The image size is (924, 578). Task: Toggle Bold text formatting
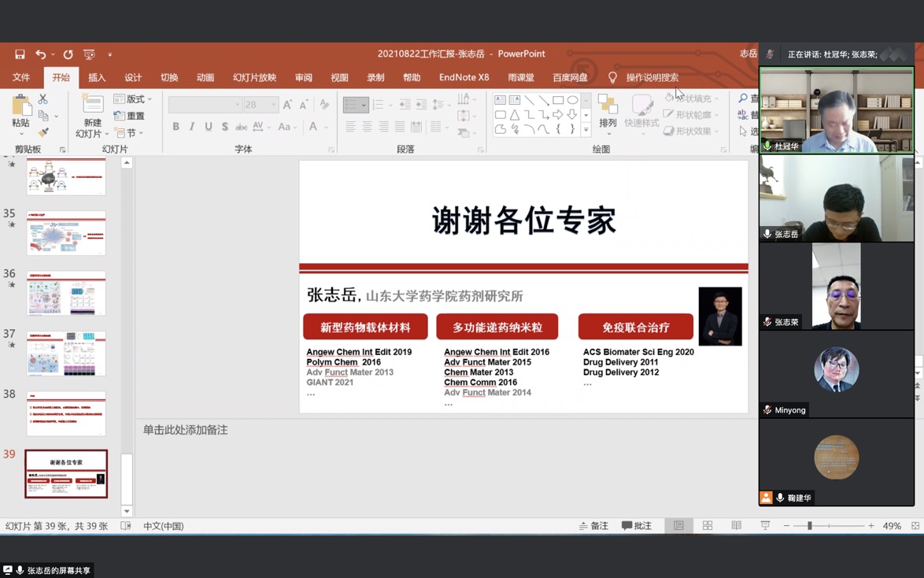point(176,127)
